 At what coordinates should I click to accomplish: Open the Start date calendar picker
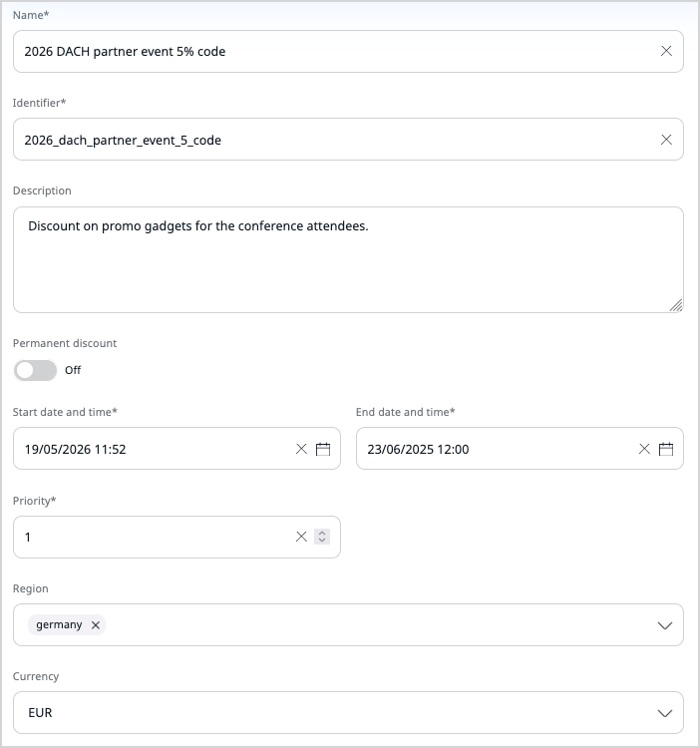[323, 449]
